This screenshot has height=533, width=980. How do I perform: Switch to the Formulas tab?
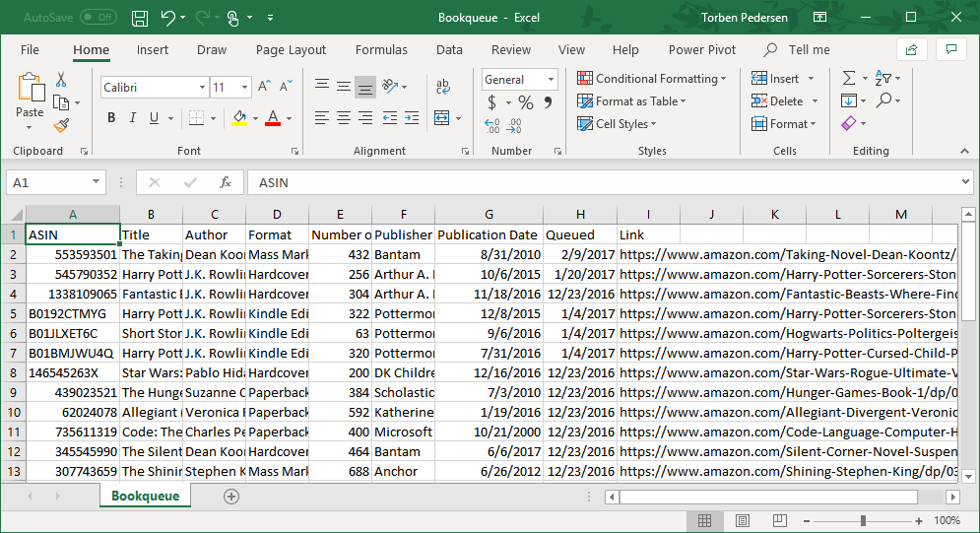coord(381,50)
